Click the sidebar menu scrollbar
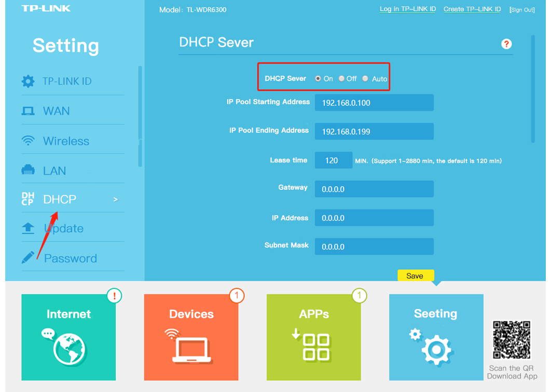Screen dimensions: 551x392 point(140,116)
